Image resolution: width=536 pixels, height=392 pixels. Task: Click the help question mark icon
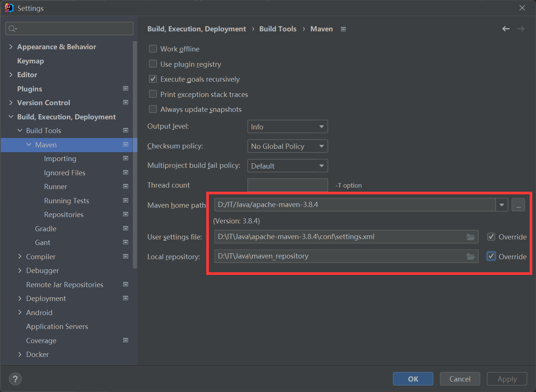click(x=15, y=379)
